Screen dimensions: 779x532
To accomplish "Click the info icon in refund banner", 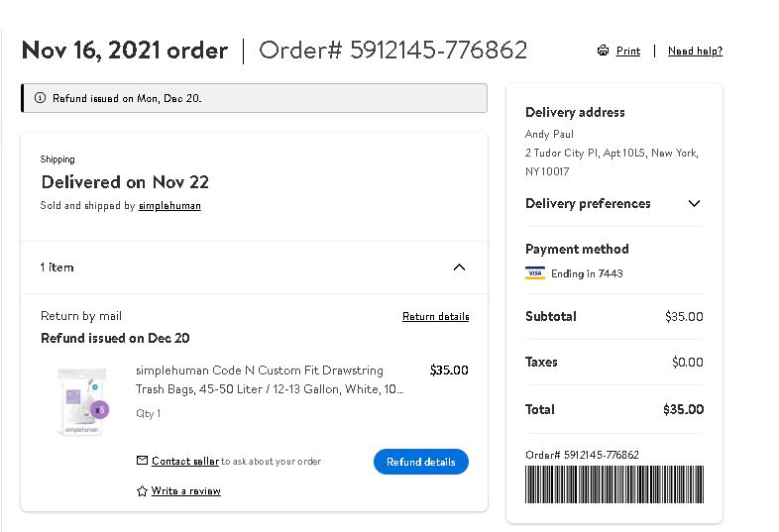I will pyautogui.click(x=40, y=98).
